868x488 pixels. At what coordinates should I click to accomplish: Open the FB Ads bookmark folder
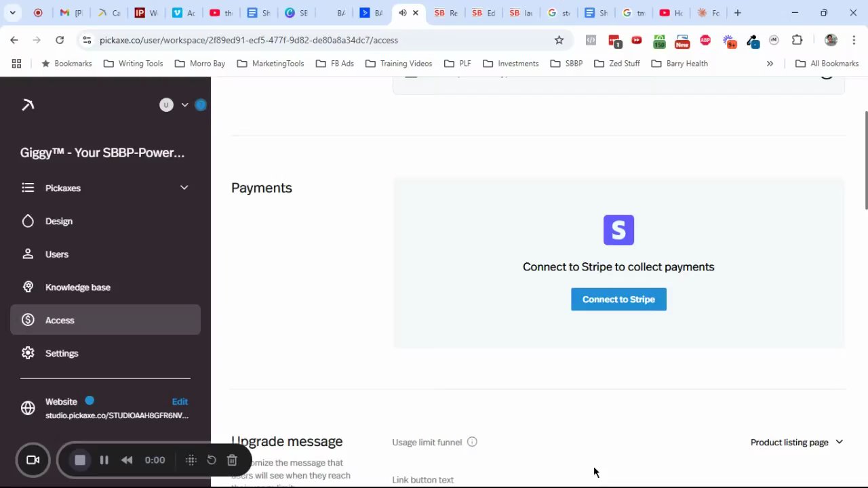click(334, 63)
